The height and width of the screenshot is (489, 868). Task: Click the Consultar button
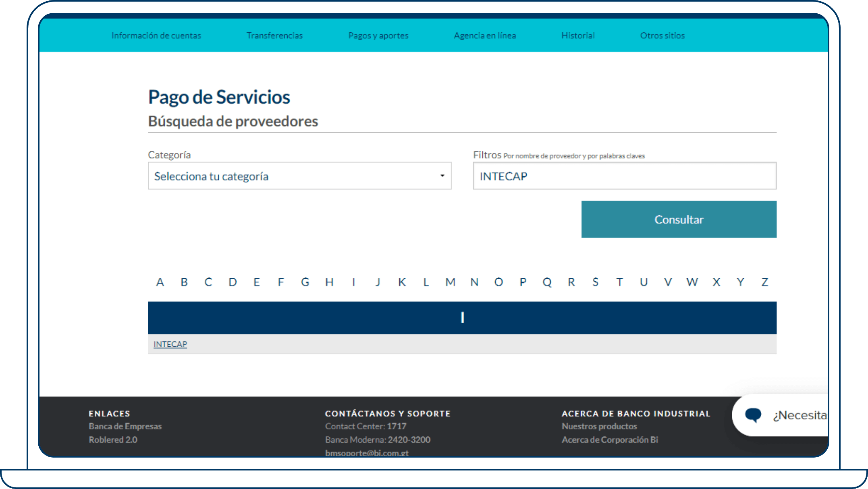click(x=679, y=220)
